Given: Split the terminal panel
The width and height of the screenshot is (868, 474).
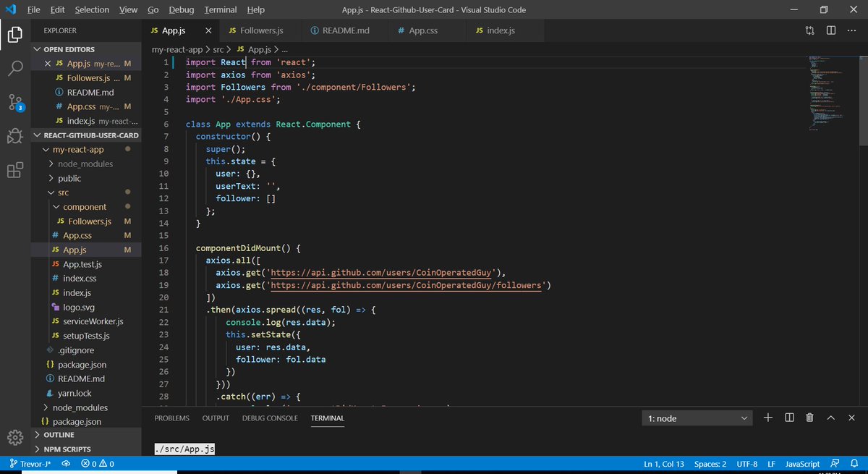Looking at the screenshot, I should 789,418.
